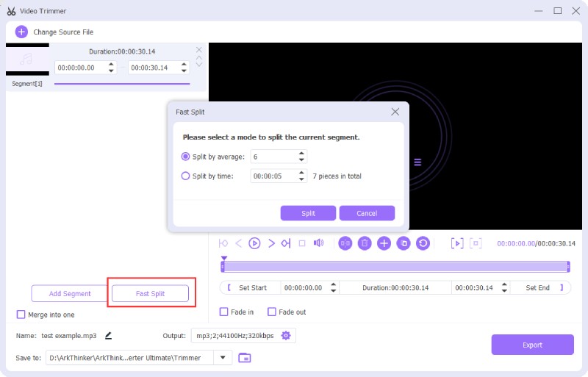Screen dimensions: 588x377
Task: Click the split segment round icon
Action: pyautogui.click(x=345, y=243)
